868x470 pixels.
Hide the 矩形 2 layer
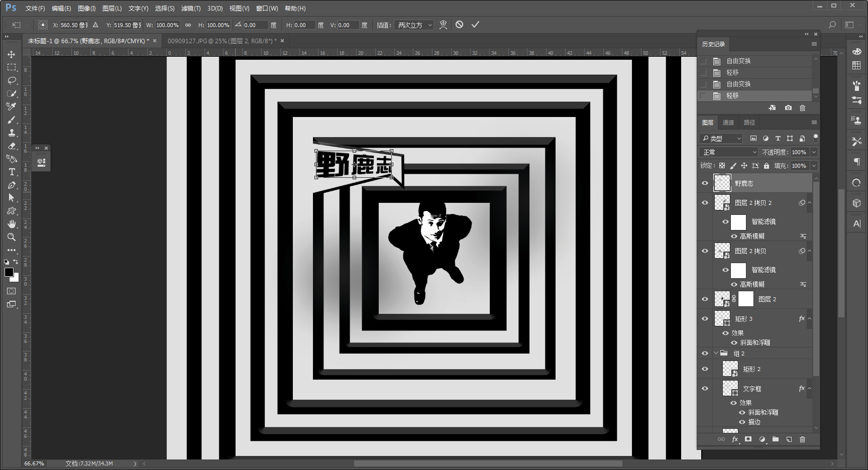705,369
